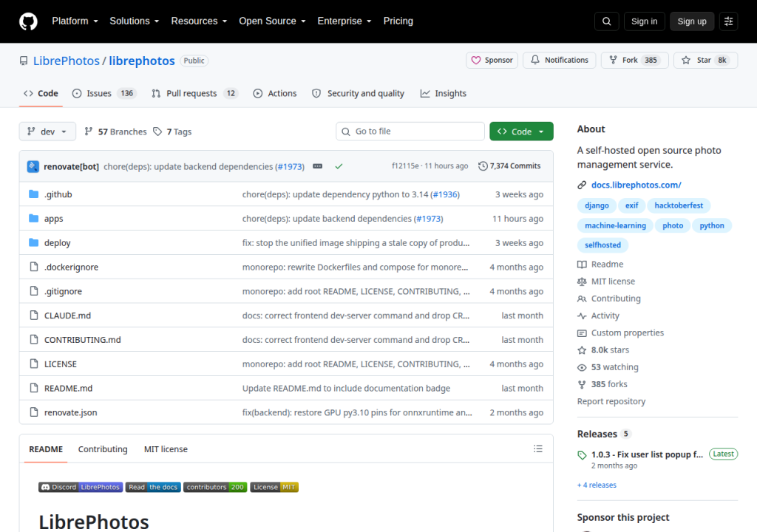757x532 pixels.
Task: Open docs.librephotos.com link
Action: (x=636, y=185)
